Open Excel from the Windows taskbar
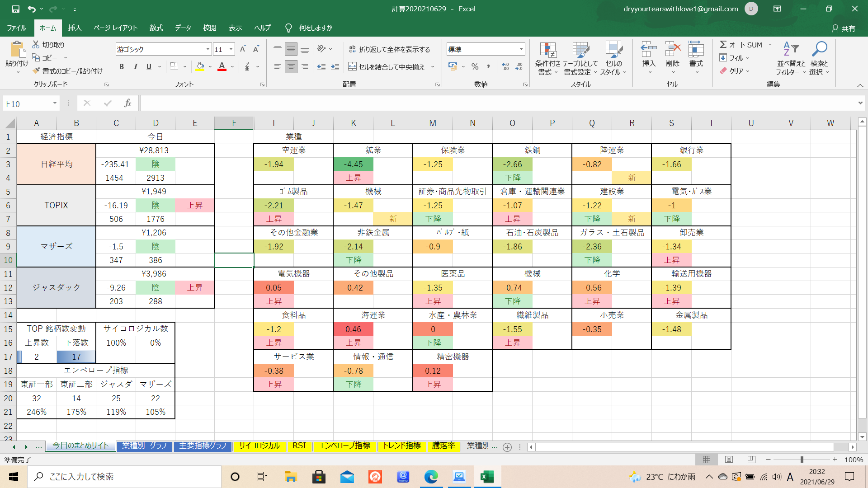Image resolution: width=868 pixels, height=488 pixels. pos(487,477)
